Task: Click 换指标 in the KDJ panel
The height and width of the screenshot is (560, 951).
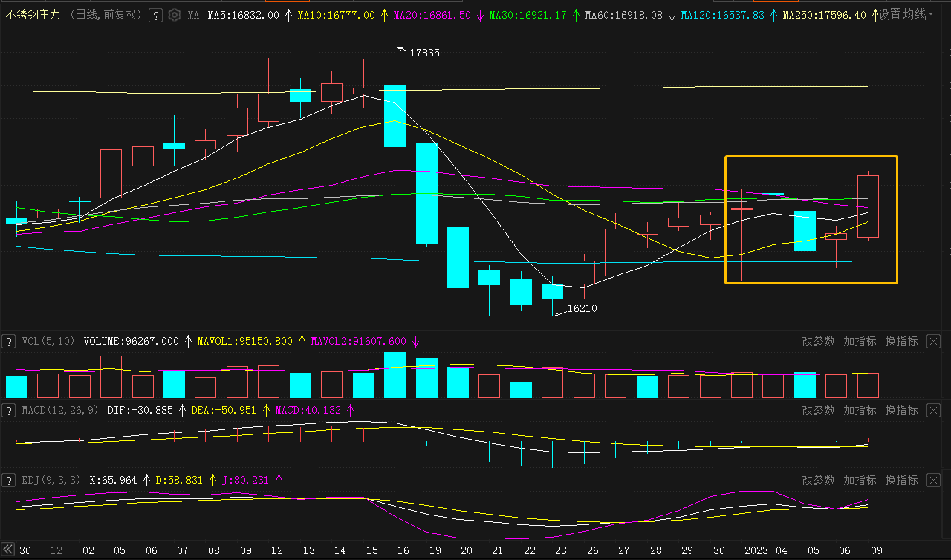Action: click(901, 481)
